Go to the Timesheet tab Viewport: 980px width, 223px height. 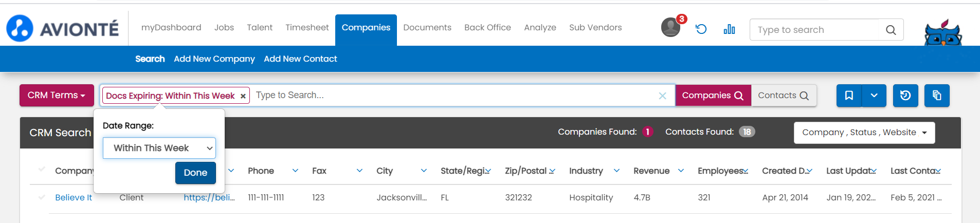[x=307, y=28]
